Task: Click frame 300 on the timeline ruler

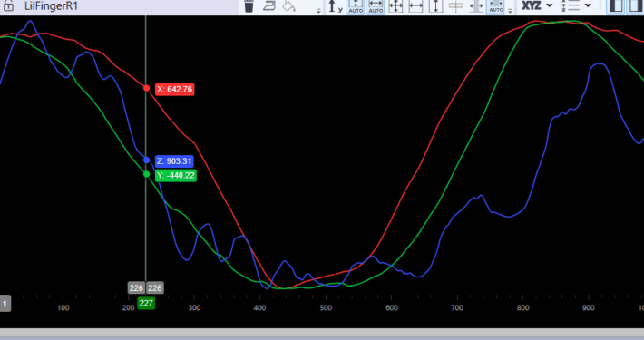Action: tap(194, 307)
